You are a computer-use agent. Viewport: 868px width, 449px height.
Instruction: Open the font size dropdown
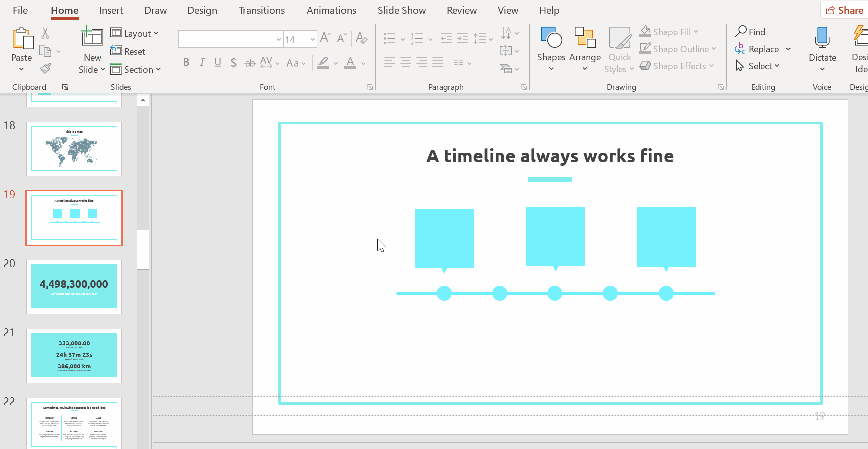pyautogui.click(x=313, y=39)
